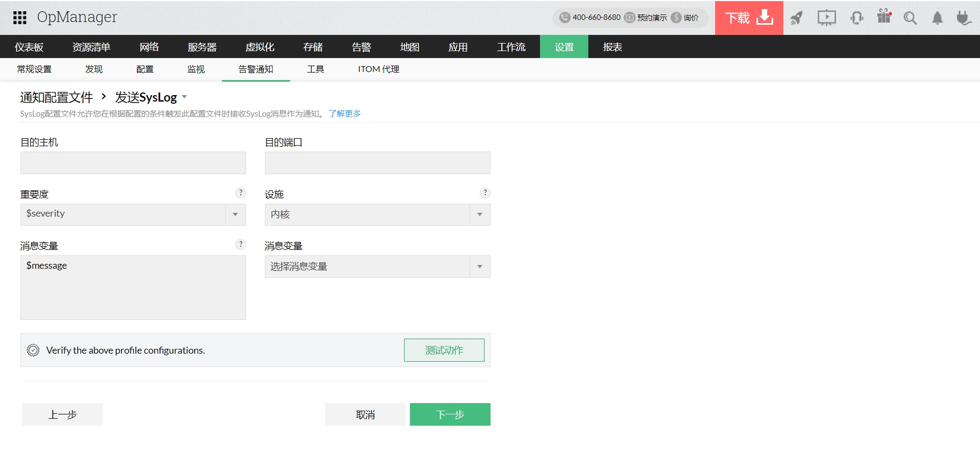
Task: Switch to the 配置 tab
Action: coord(145,69)
